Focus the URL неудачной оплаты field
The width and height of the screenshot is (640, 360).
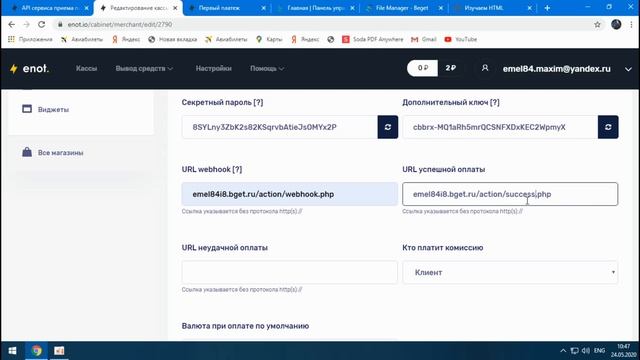coord(289,272)
